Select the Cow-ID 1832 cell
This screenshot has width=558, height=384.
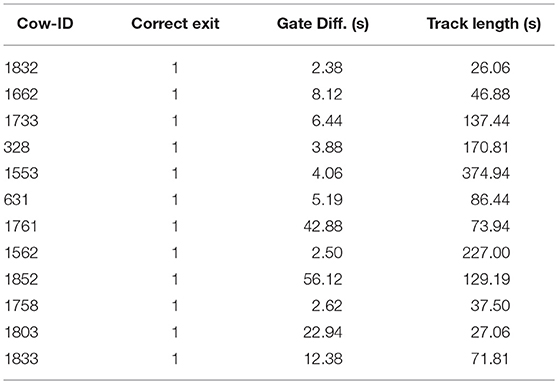(21, 68)
